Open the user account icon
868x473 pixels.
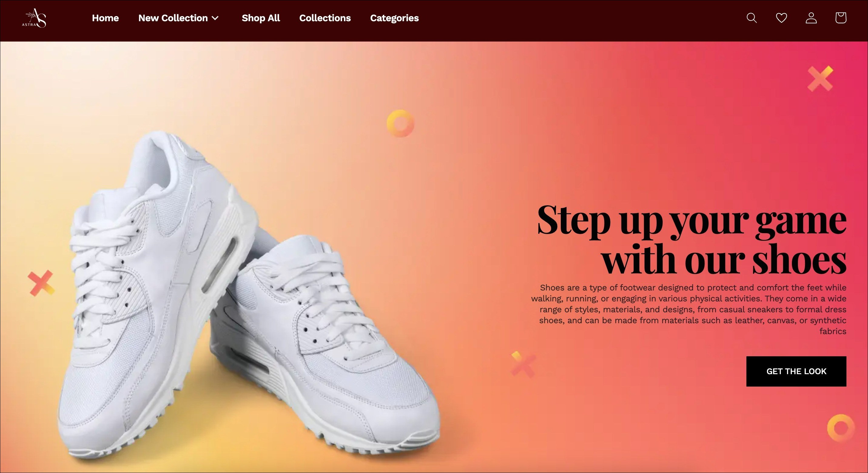tap(811, 18)
